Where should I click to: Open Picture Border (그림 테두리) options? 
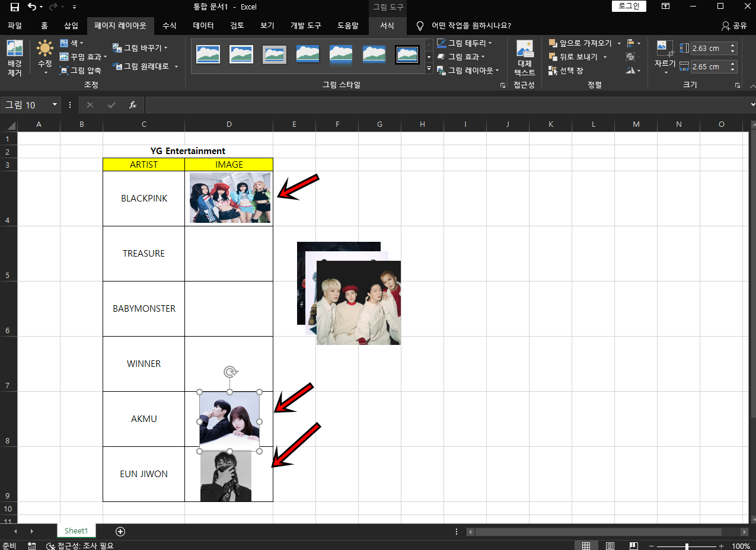coord(464,43)
